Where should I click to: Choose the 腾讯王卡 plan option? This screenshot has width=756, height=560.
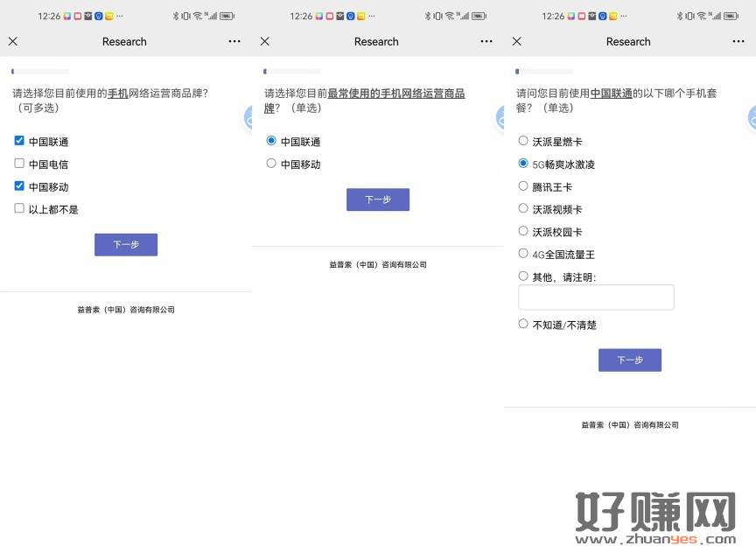pos(523,186)
